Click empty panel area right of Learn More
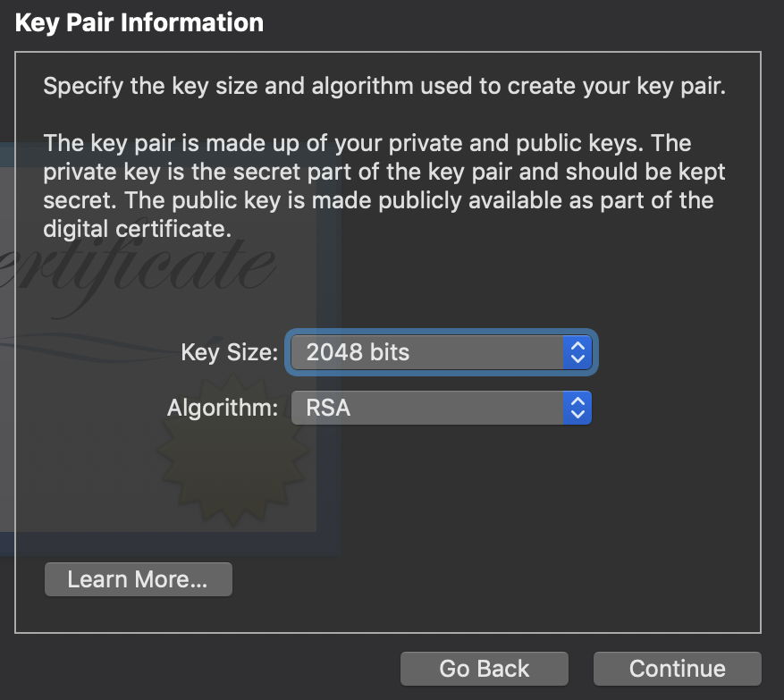This screenshot has height=700, width=784. [492, 581]
